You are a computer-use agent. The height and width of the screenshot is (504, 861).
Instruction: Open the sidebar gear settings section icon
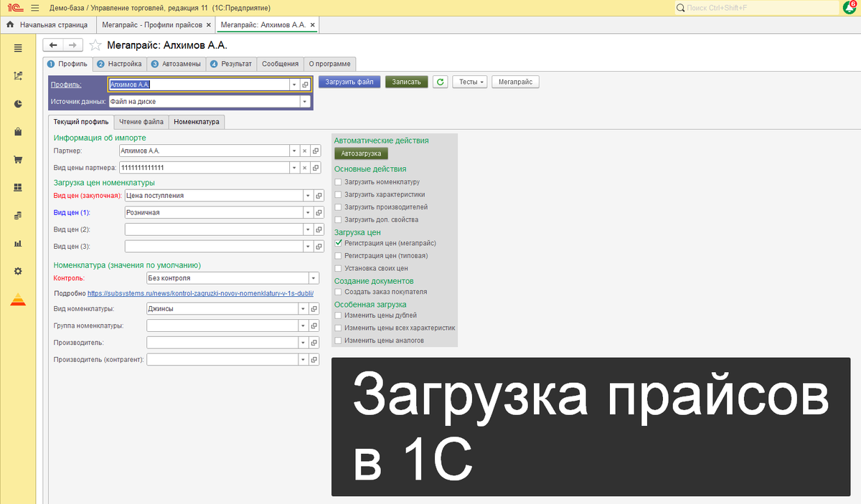coord(18,271)
